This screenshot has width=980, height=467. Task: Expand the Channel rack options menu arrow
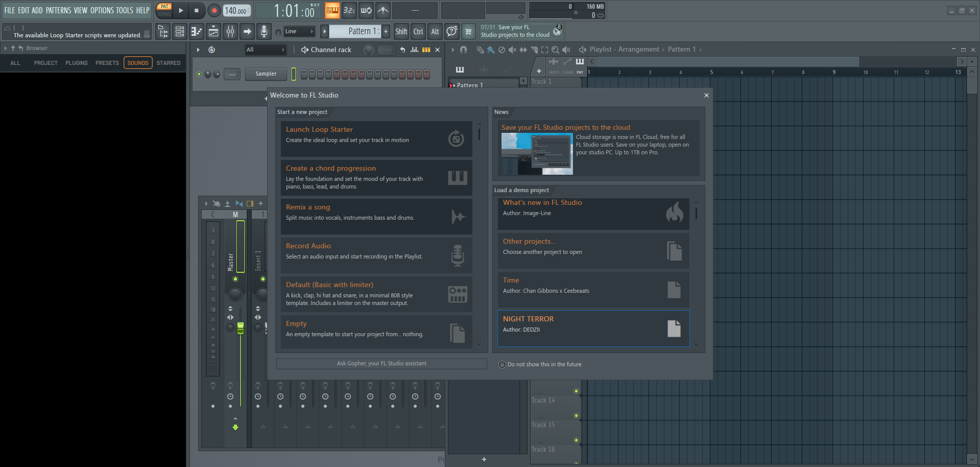[x=198, y=50]
